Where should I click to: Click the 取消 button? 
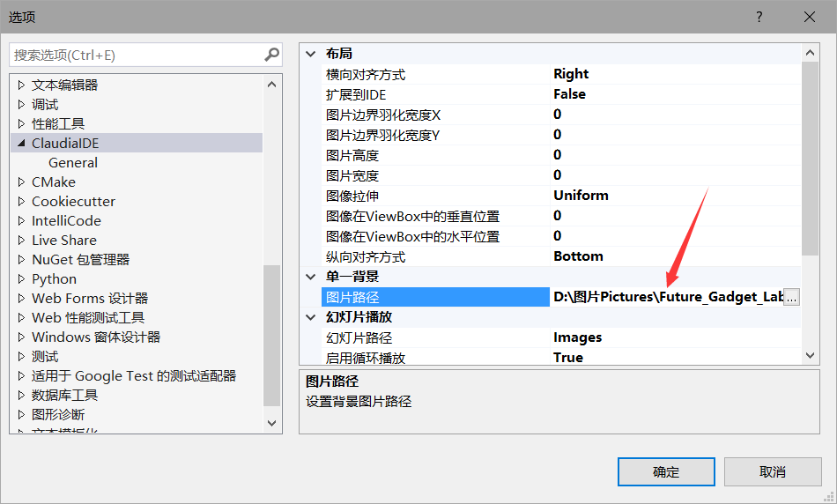772,471
